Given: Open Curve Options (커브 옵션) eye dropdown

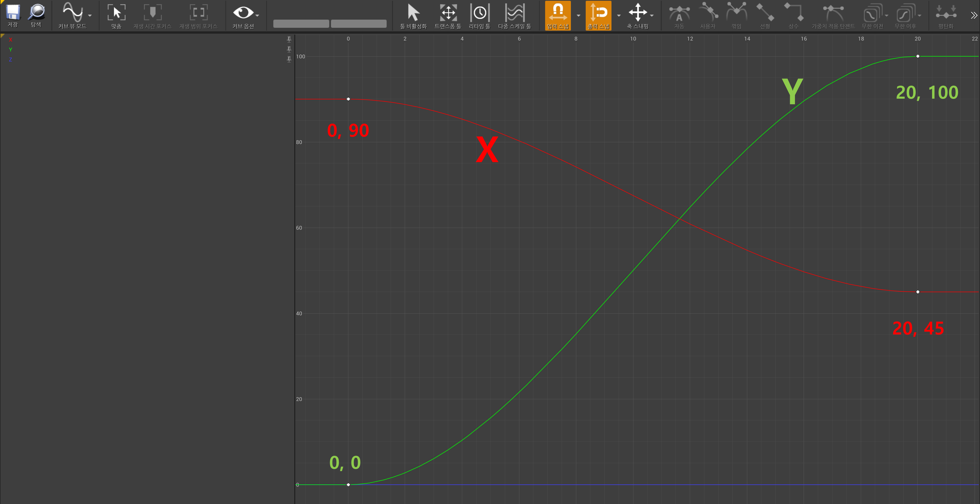Looking at the screenshot, I should pyautogui.click(x=258, y=16).
